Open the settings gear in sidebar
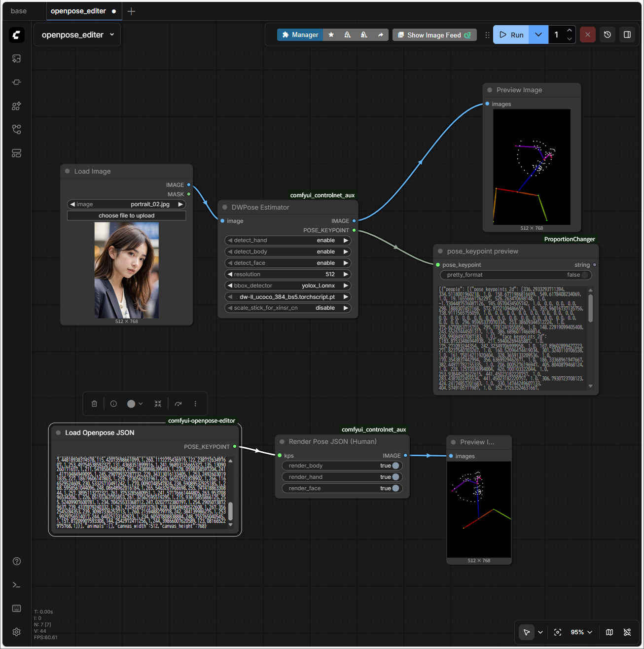This screenshot has height=649, width=644. pos(16,632)
